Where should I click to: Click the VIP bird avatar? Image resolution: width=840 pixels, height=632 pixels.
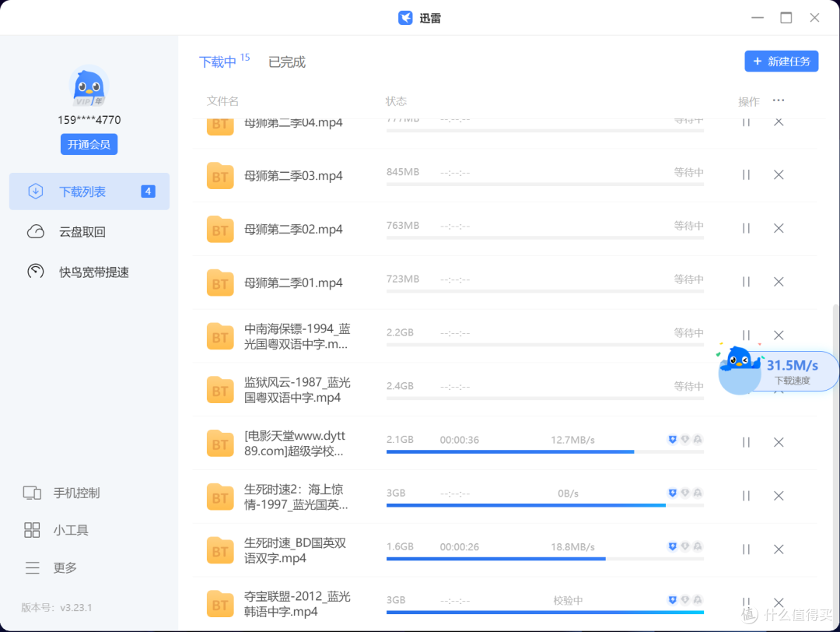pyautogui.click(x=89, y=87)
